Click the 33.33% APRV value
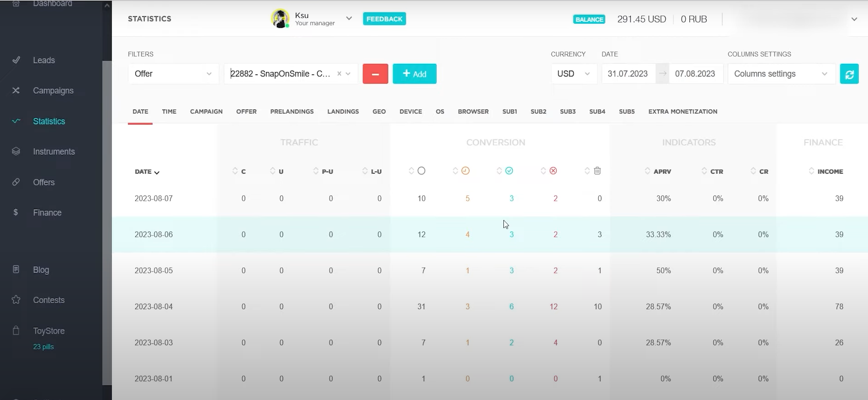The height and width of the screenshot is (400, 868). (658, 234)
